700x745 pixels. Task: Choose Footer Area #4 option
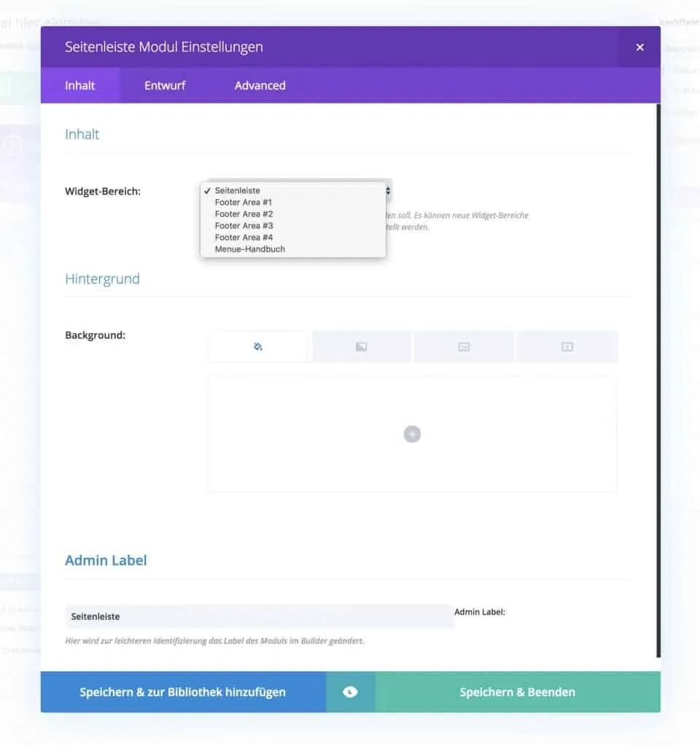coord(244,238)
